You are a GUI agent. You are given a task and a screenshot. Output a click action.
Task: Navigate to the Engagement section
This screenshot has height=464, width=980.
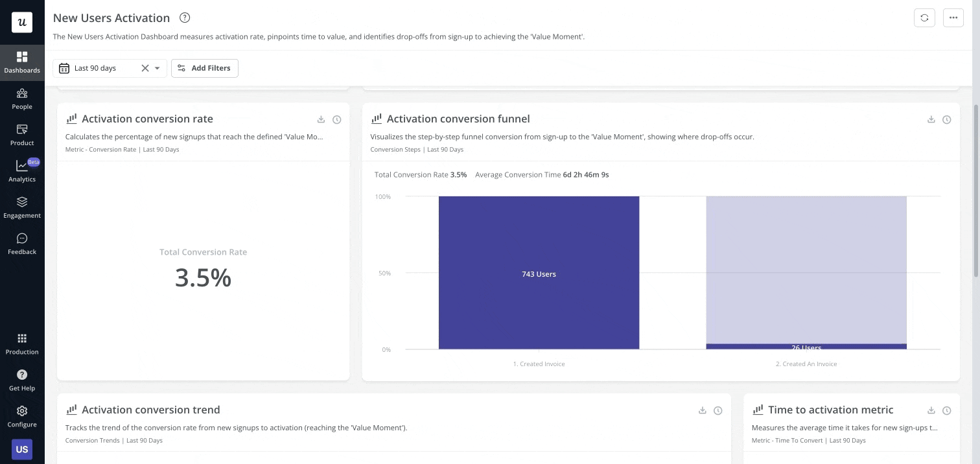pos(22,207)
